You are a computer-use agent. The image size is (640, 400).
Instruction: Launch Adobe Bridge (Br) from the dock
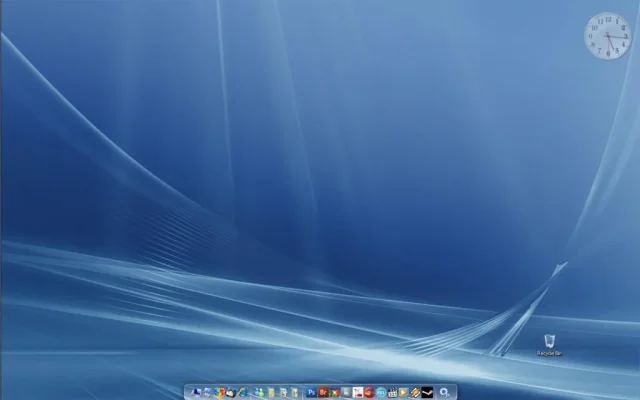pos(323,392)
